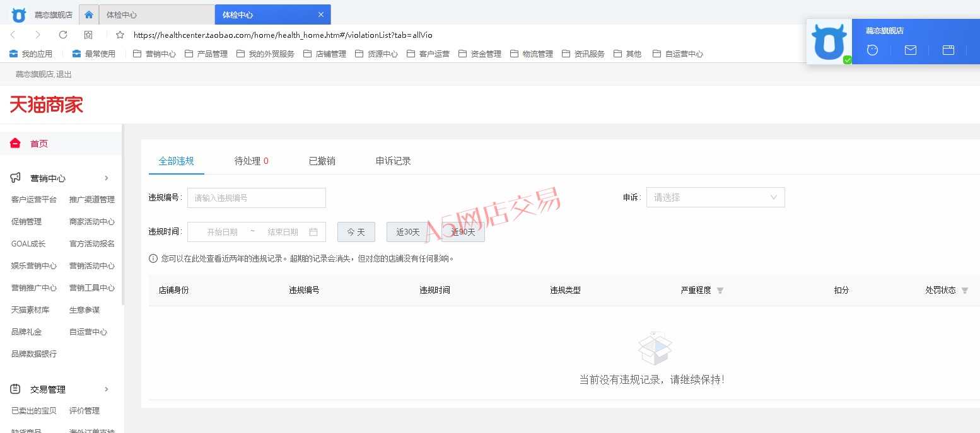Open the 其他 bookmark folder

[627, 54]
